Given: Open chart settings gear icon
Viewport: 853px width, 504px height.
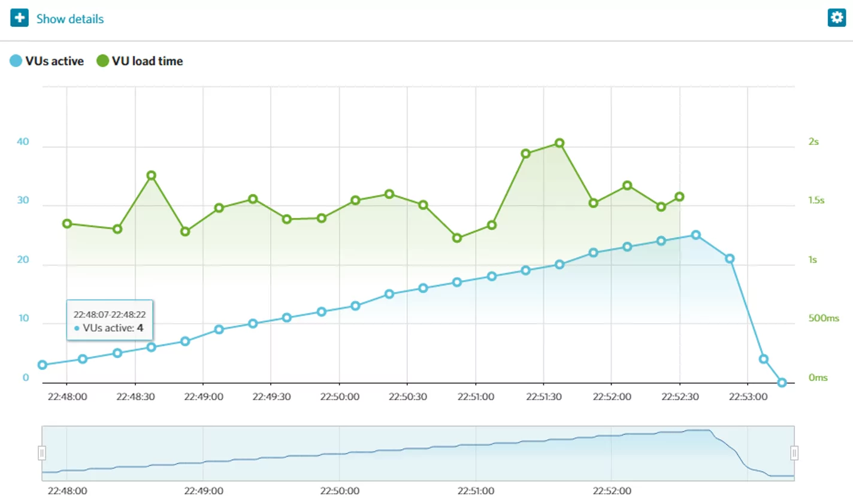Looking at the screenshot, I should click(836, 17).
